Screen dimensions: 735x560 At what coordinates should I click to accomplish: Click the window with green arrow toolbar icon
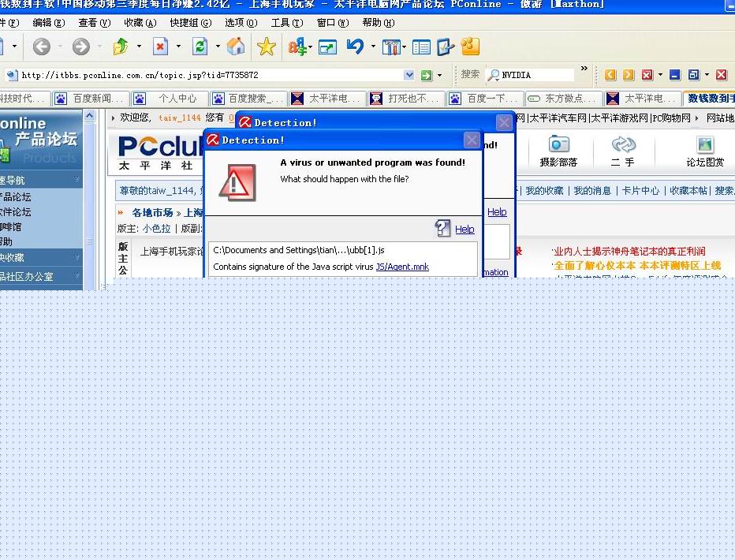pyautogui.click(x=327, y=47)
